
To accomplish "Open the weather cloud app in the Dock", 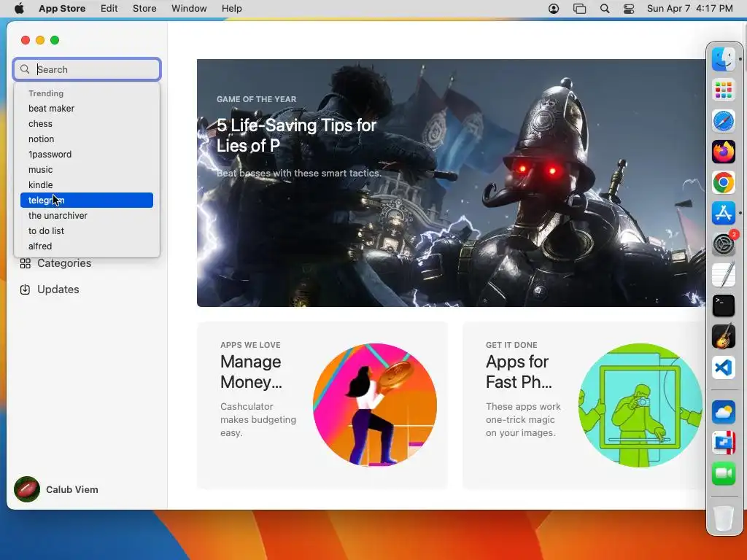I will [723, 412].
